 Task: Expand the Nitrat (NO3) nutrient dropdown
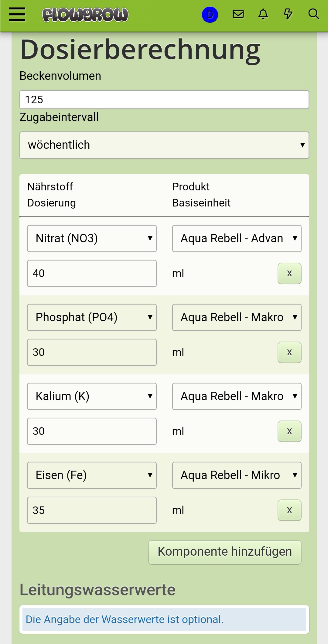(x=92, y=238)
